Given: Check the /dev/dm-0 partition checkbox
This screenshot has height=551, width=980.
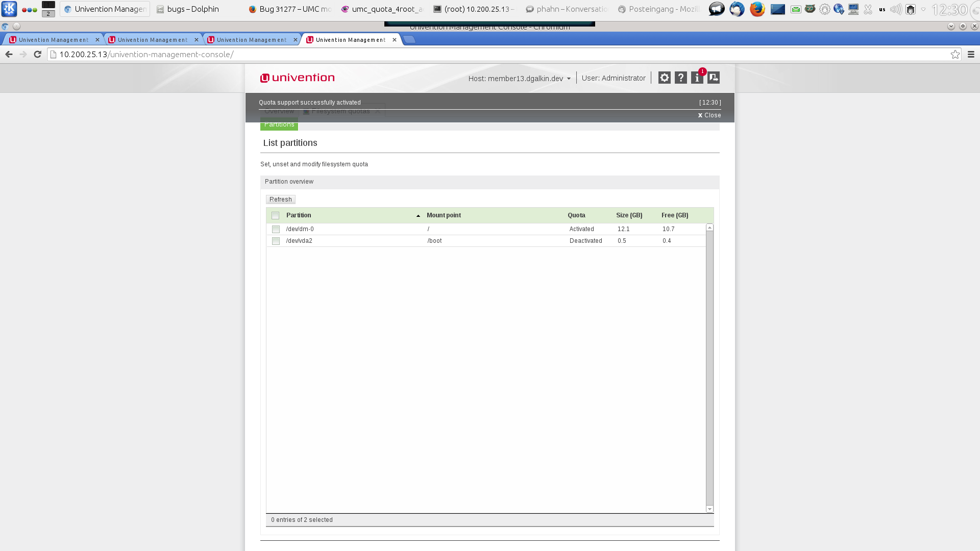Looking at the screenshot, I should tap(276, 229).
